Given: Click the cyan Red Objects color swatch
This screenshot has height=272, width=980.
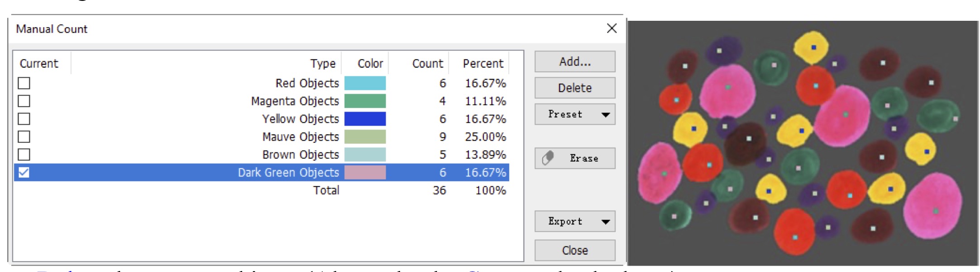Looking at the screenshot, I should click(x=365, y=83).
